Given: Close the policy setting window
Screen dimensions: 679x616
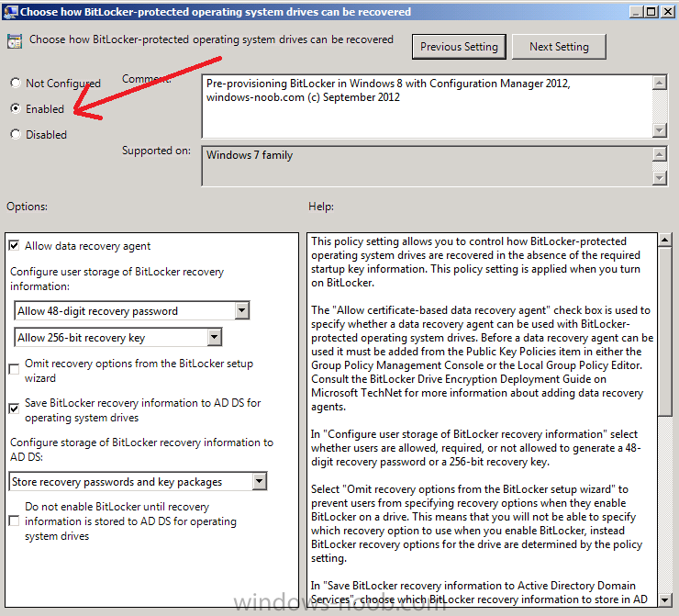Looking at the screenshot, I should click(668, 12).
